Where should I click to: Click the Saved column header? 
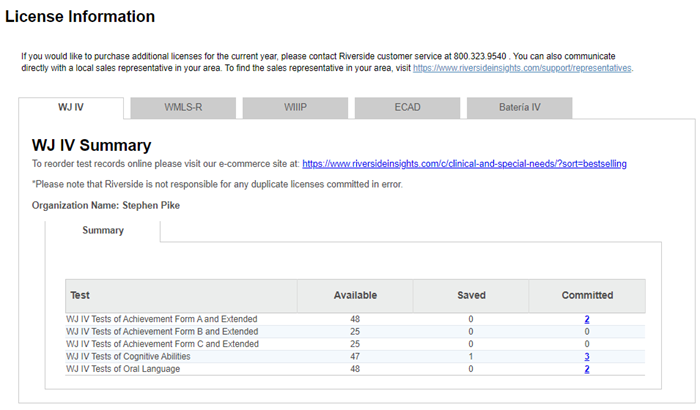click(x=470, y=296)
